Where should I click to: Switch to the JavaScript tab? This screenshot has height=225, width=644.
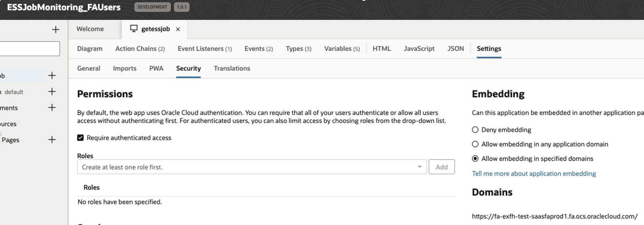pyautogui.click(x=419, y=48)
